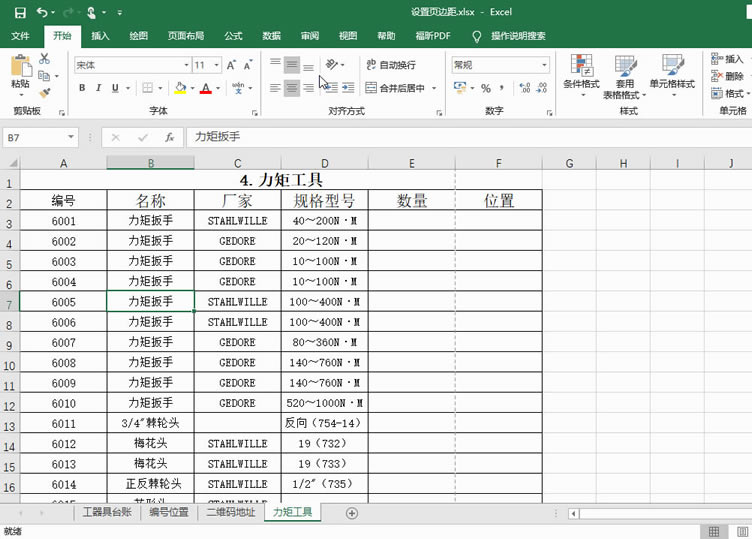Viewport: 752px width, 539px height.
Task: Apply accounting number format icon
Action: click(460, 88)
